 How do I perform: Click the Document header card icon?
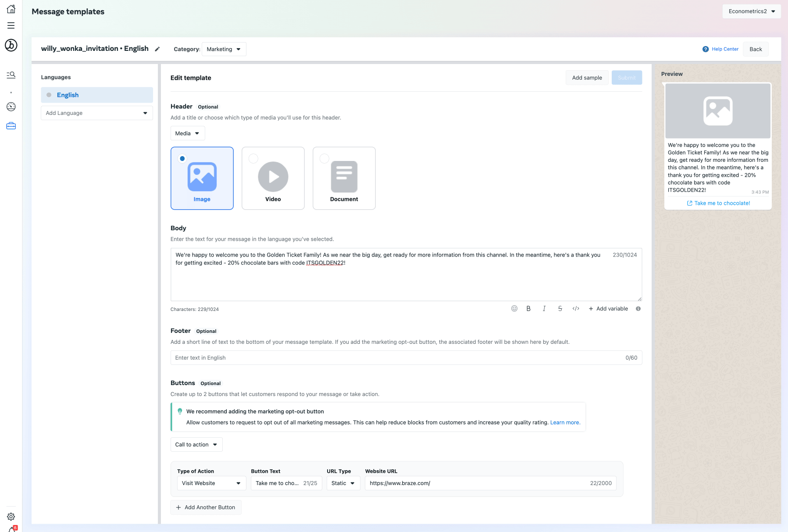coord(344,177)
